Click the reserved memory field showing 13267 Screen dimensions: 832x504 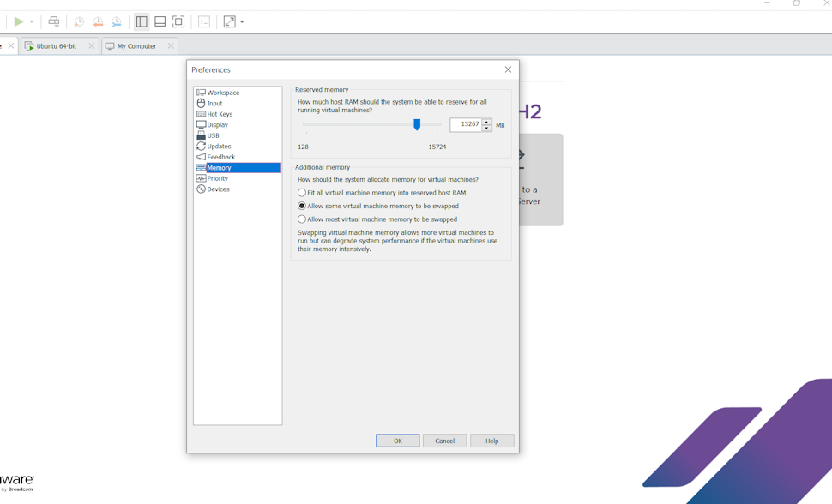click(x=466, y=124)
